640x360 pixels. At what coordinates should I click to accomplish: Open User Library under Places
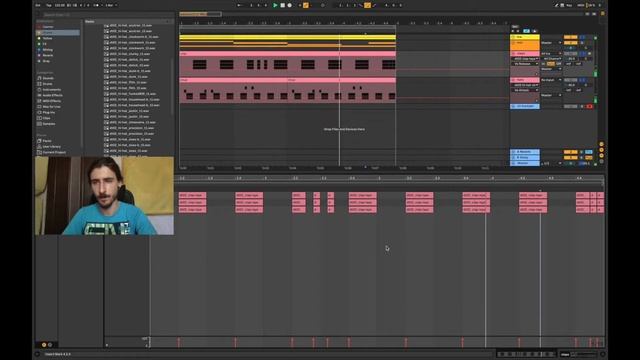coord(51,147)
